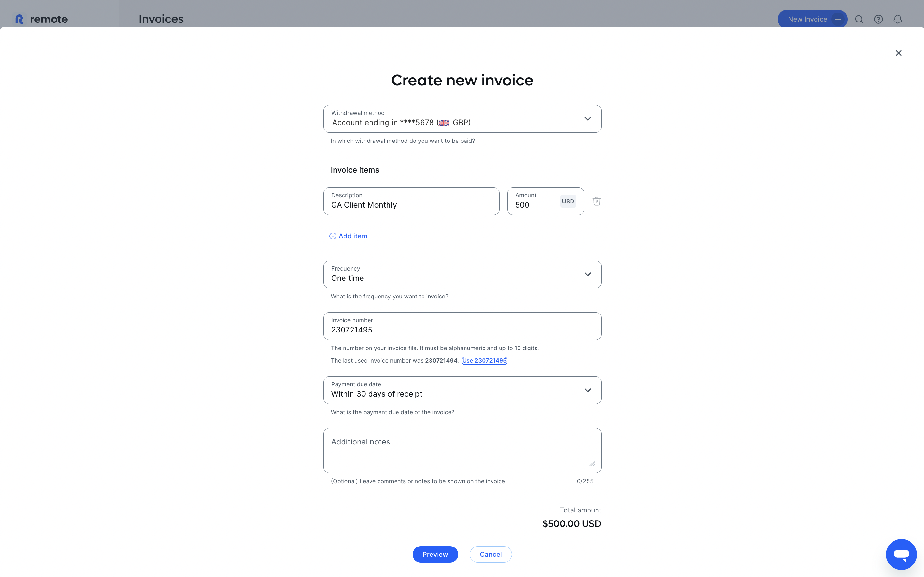Close the Create new invoice dialog
This screenshot has height=577, width=924.
[x=898, y=53]
